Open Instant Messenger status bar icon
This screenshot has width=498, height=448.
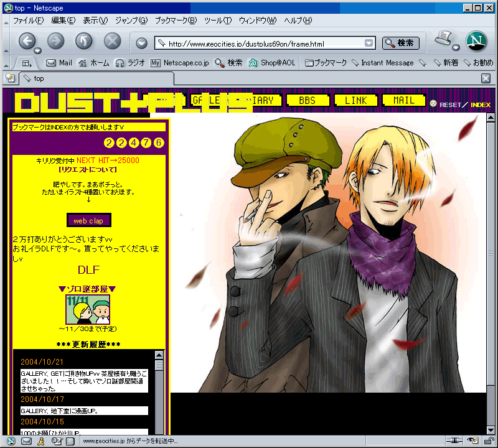[x=41, y=441]
